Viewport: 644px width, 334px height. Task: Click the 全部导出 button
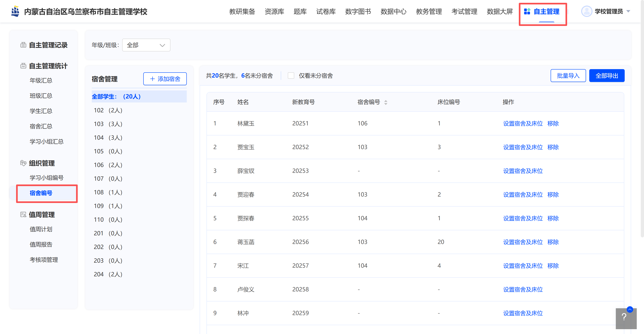point(607,76)
